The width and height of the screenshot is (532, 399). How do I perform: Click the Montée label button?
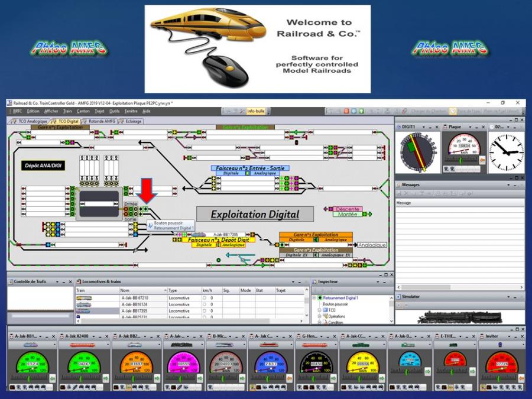(x=348, y=215)
